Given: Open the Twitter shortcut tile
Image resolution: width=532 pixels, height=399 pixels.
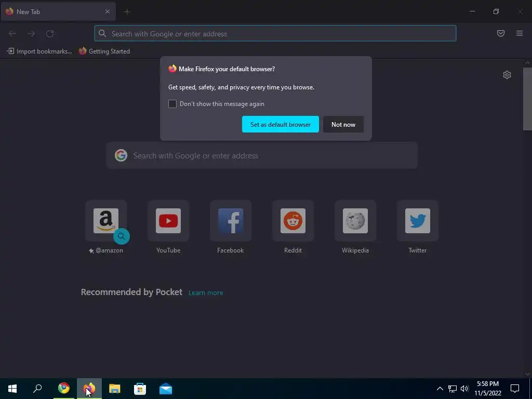Looking at the screenshot, I should click(x=417, y=220).
